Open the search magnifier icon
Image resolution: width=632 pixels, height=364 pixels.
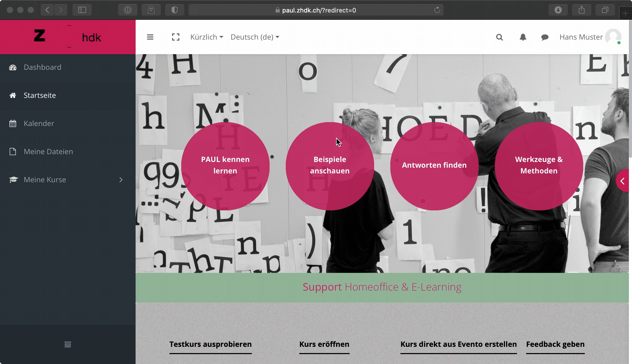pyautogui.click(x=499, y=37)
